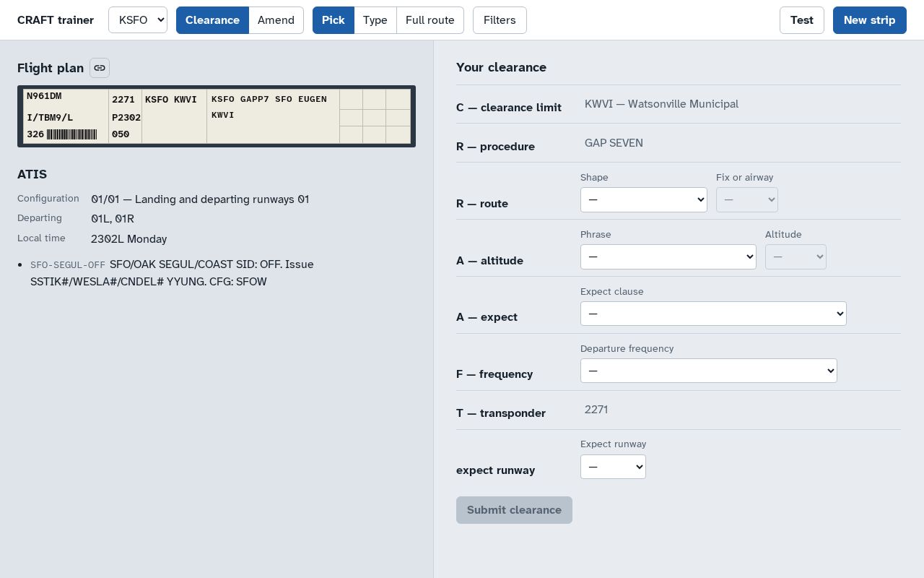The height and width of the screenshot is (578, 924).
Task: Open the Departure frequency dropdown
Action: click(x=708, y=371)
